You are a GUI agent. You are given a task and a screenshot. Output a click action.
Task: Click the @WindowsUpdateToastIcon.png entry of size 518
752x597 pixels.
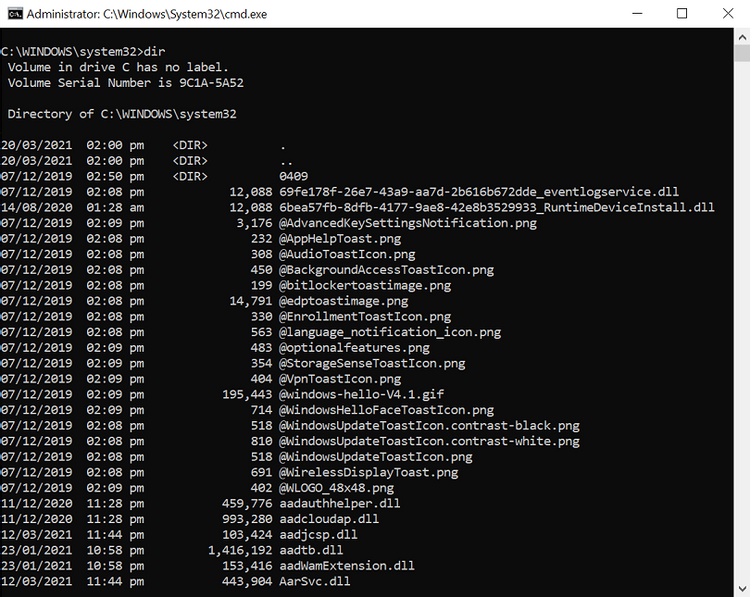pos(376,457)
